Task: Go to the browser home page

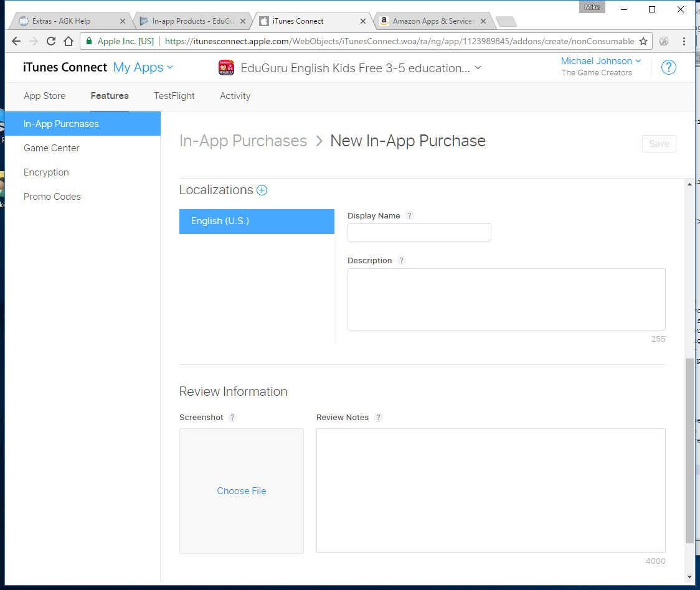Action: pos(69,41)
